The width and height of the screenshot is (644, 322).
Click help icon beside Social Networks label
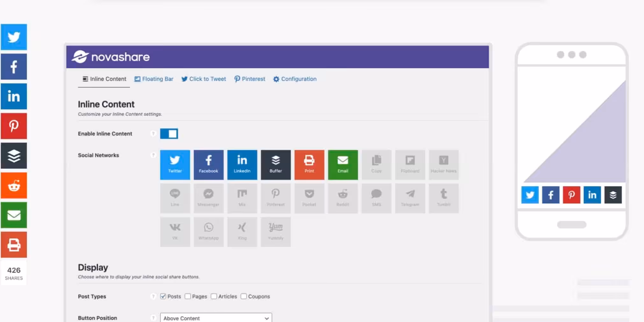point(153,155)
